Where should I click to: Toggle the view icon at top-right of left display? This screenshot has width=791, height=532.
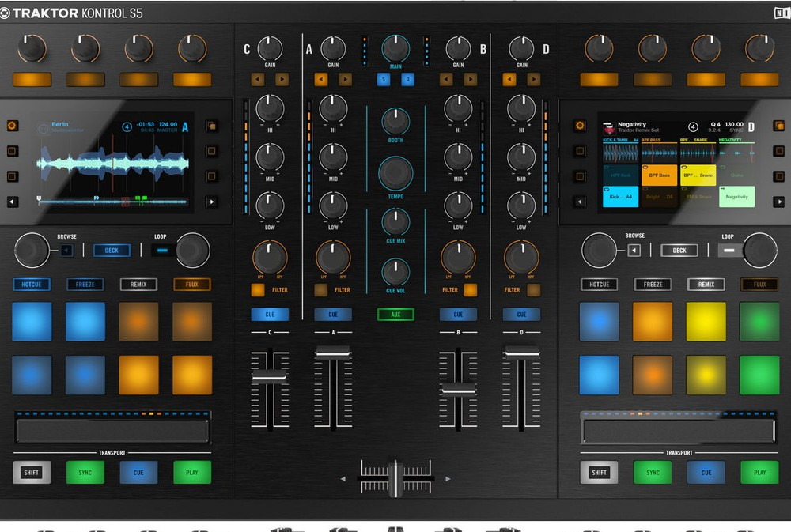[x=212, y=126]
